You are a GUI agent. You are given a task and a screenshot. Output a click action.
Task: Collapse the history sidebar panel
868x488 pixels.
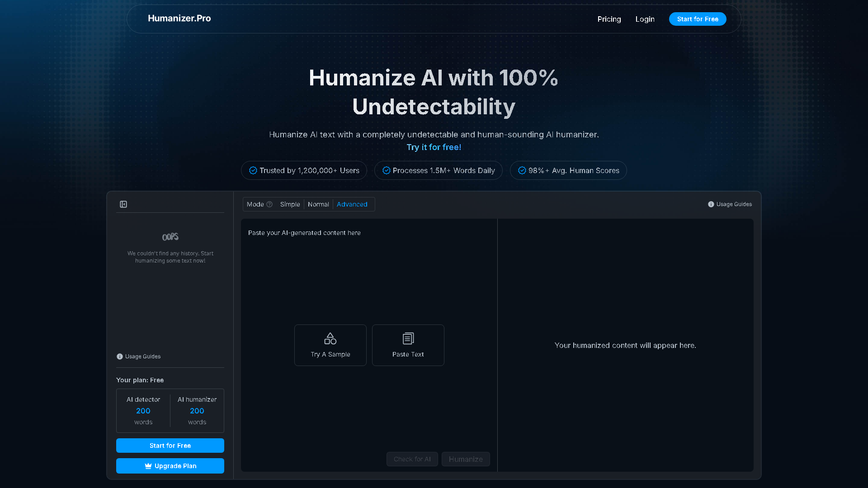[123, 204]
